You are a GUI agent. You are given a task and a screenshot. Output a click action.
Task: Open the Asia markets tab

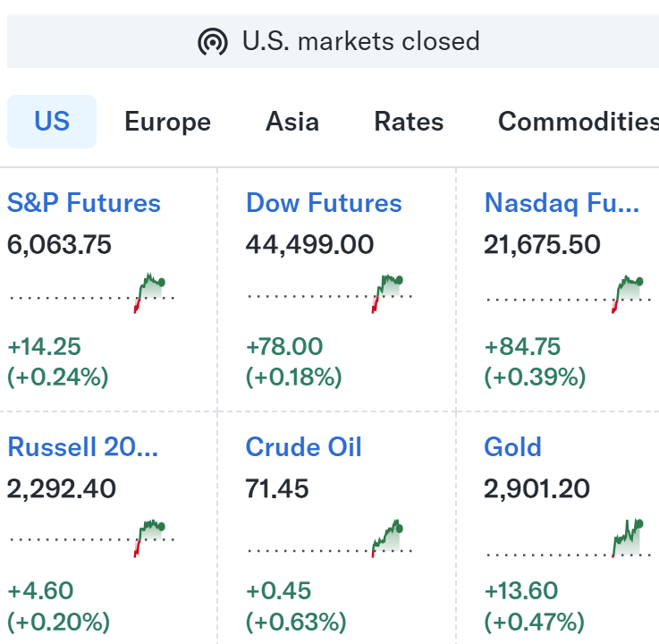(292, 122)
